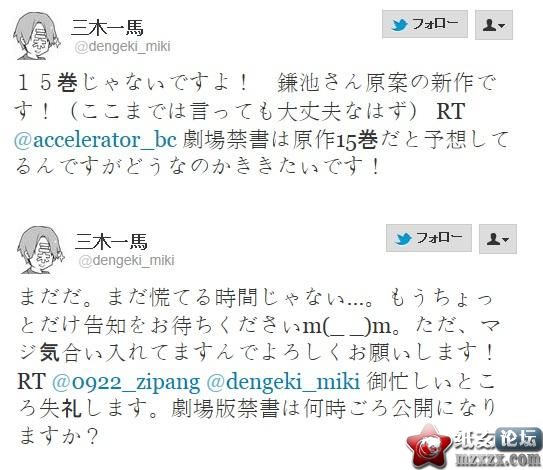Image resolution: width=543 pixels, height=470 pixels.
Task: Click the mzxzx.com watermark text
Action: pyautogui.click(x=499, y=459)
